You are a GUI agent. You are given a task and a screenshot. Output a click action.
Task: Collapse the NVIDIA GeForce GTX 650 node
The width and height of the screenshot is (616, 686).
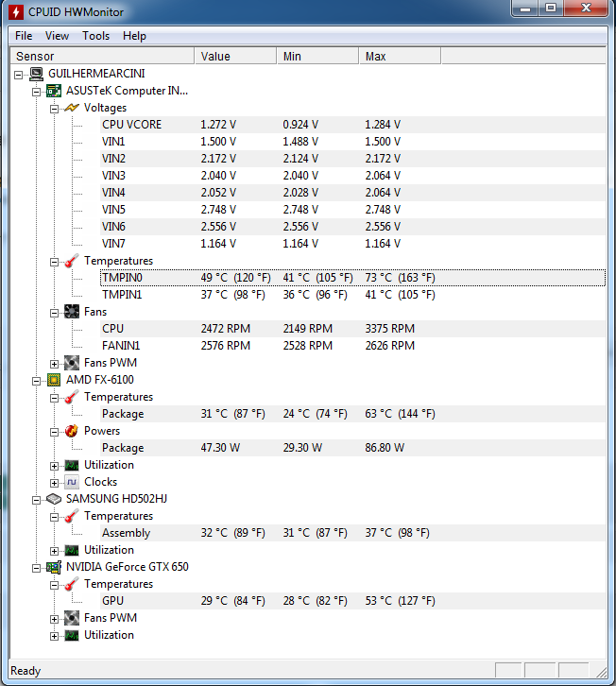[x=36, y=568]
